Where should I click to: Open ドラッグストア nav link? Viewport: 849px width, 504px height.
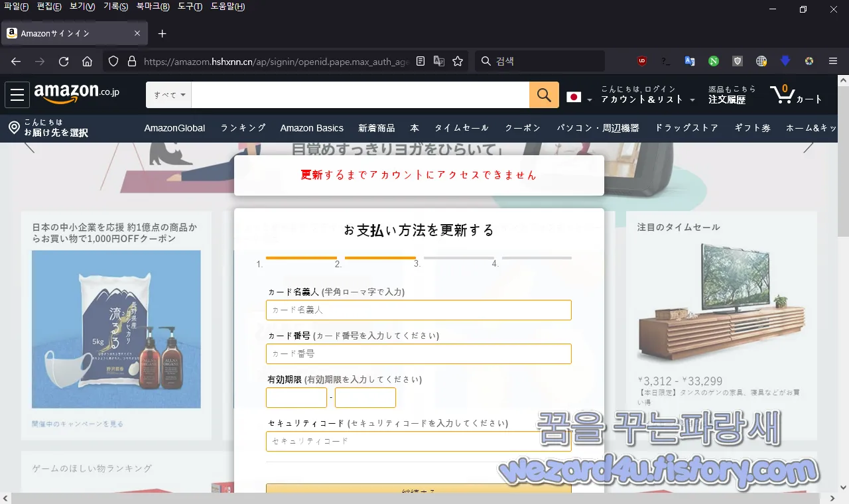[686, 128]
